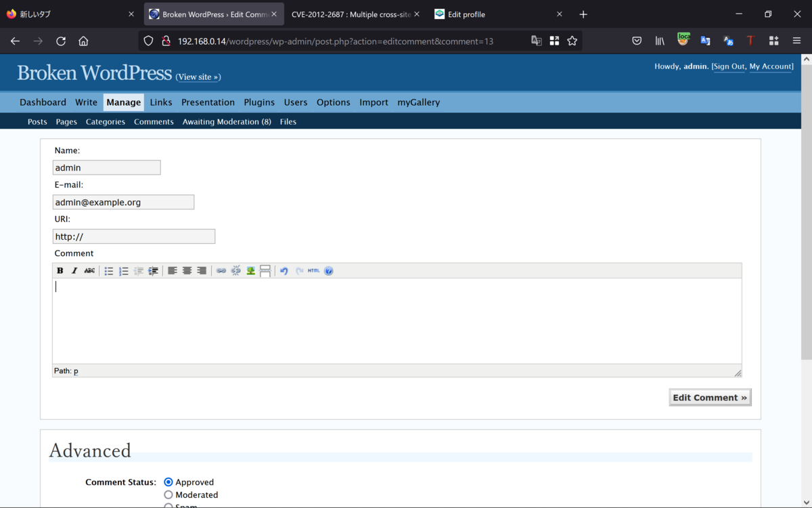Image resolution: width=812 pixels, height=508 pixels.
Task: Click the translate page icon in the address bar
Action: point(537,41)
